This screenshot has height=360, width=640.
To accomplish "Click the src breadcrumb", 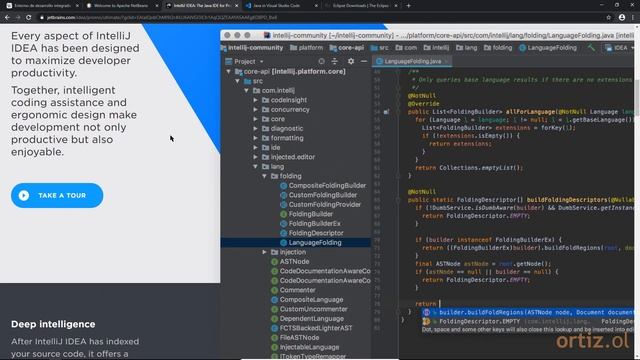I will [x=380, y=48].
